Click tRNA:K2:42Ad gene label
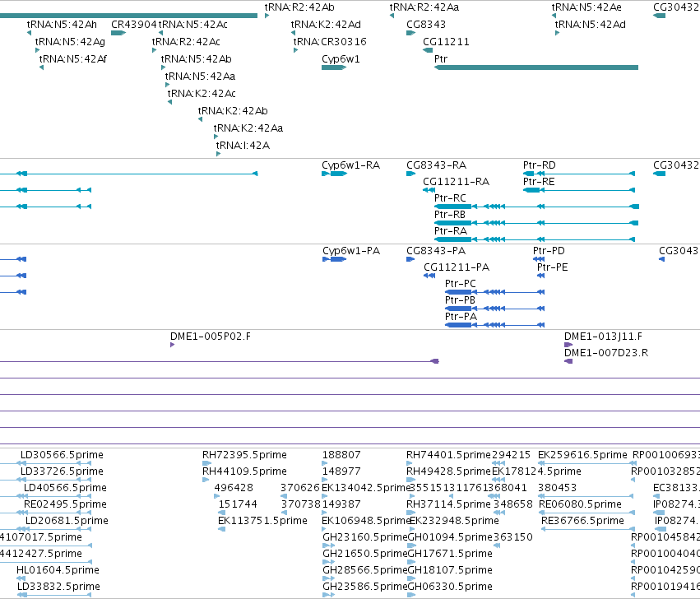700x599 pixels. (326, 25)
